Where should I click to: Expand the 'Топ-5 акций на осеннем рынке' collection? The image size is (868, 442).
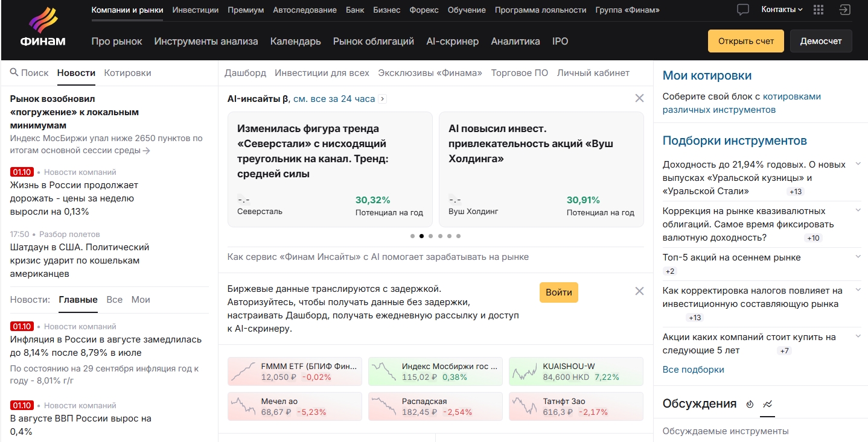coord(858,257)
